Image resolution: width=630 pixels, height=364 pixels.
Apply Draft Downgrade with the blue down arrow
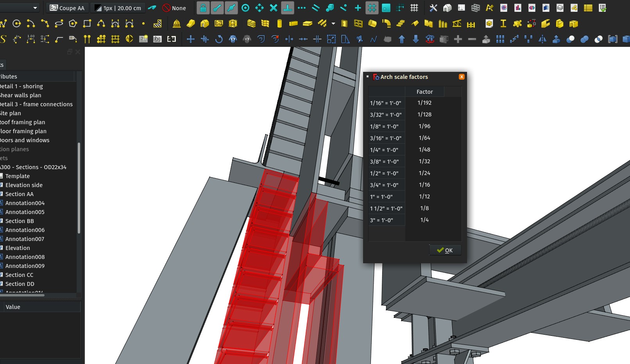415,39
